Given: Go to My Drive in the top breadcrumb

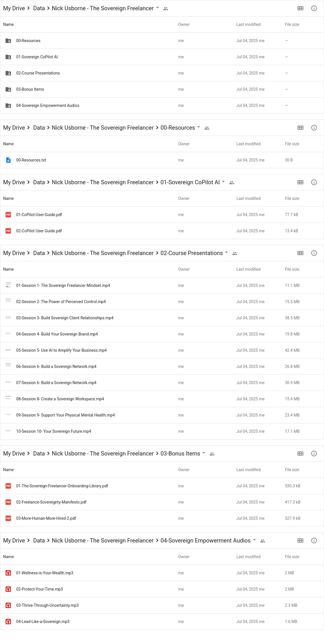Looking at the screenshot, I should click(14, 8).
